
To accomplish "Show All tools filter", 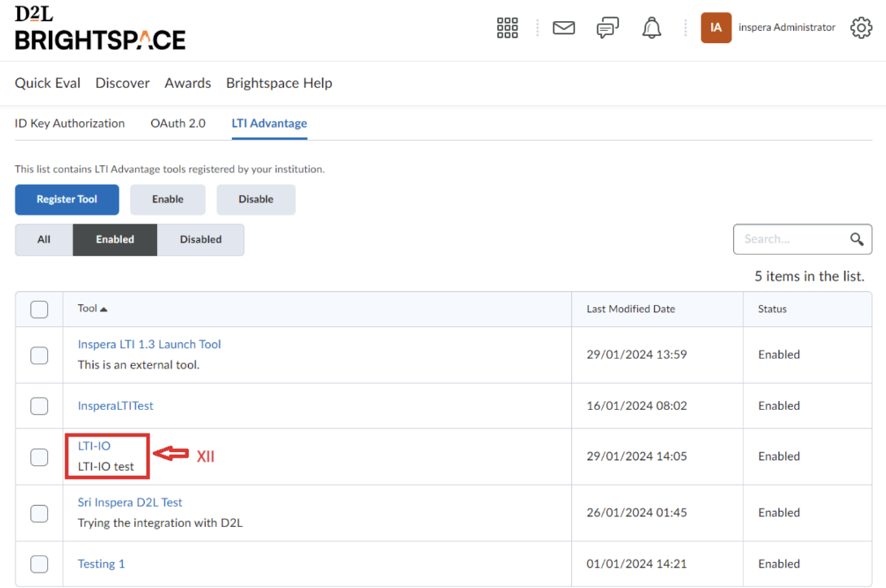I will (43, 239).
